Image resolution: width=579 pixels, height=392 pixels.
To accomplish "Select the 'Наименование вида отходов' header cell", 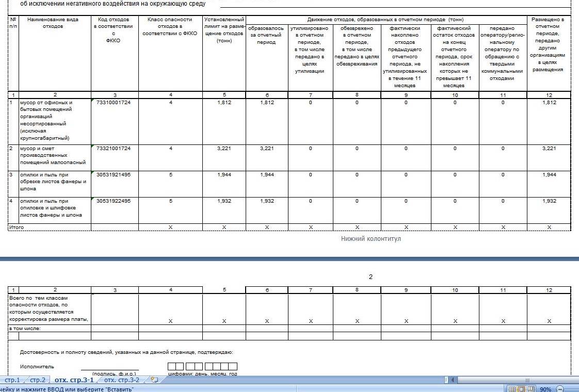I will point(55,54).
